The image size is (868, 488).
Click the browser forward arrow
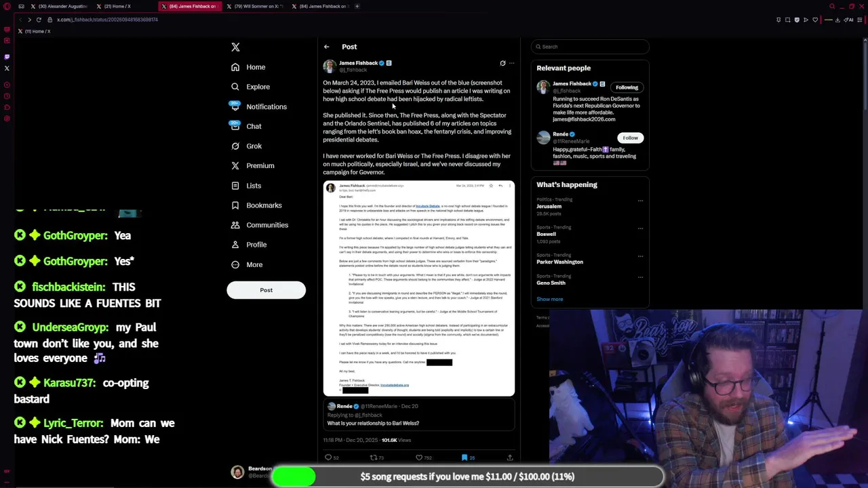[29, 20]
